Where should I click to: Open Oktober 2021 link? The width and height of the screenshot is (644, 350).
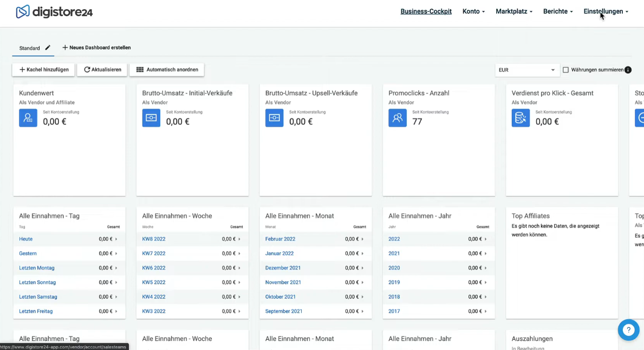pyautogui.click(x=281, y=296)
